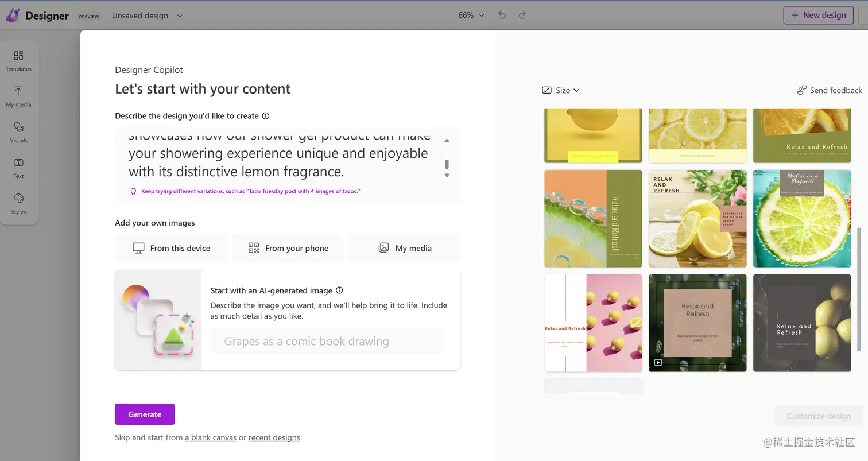Screen dimensions: 868x461
Task: Expand the 66% zoom dropdown
Action: 471,16
